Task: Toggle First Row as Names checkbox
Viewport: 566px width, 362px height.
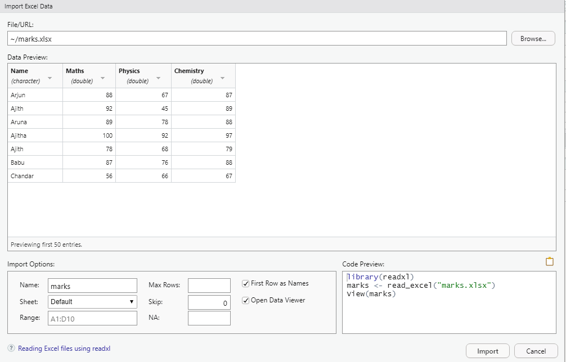Action: 245,284
